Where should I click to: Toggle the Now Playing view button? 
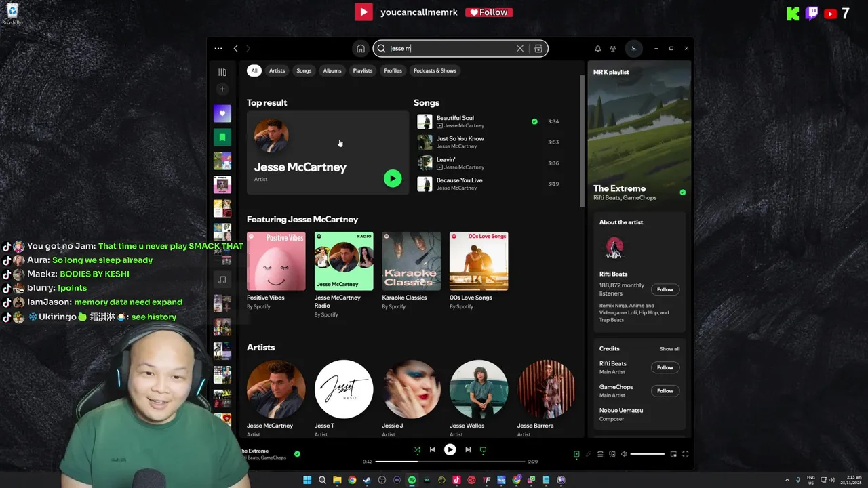click(576, 454)
